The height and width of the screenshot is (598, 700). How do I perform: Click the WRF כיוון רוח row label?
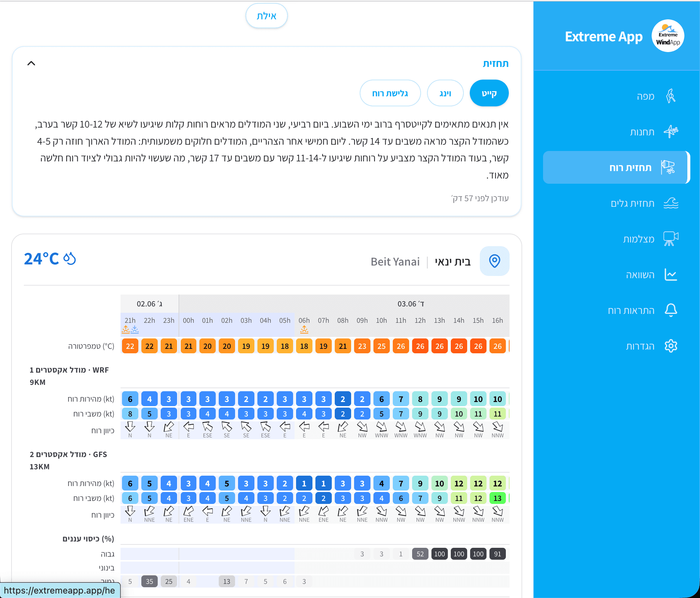(x=103, y=431)
